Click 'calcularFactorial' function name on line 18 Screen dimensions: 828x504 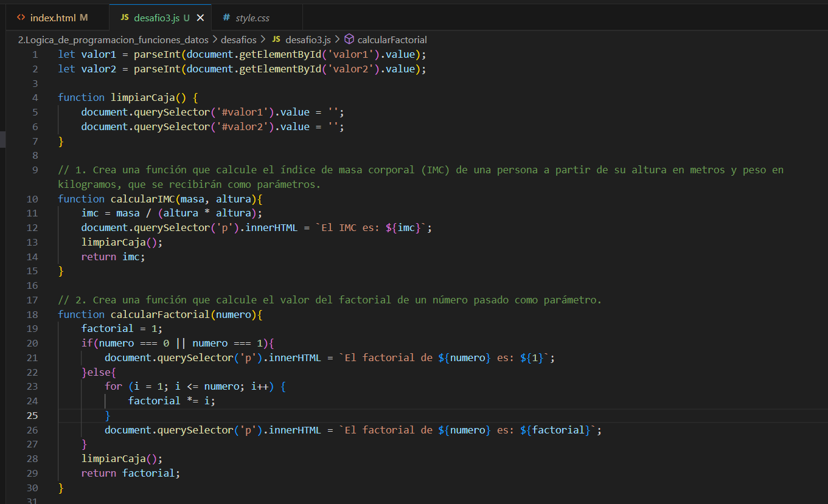tap(160, 314)
